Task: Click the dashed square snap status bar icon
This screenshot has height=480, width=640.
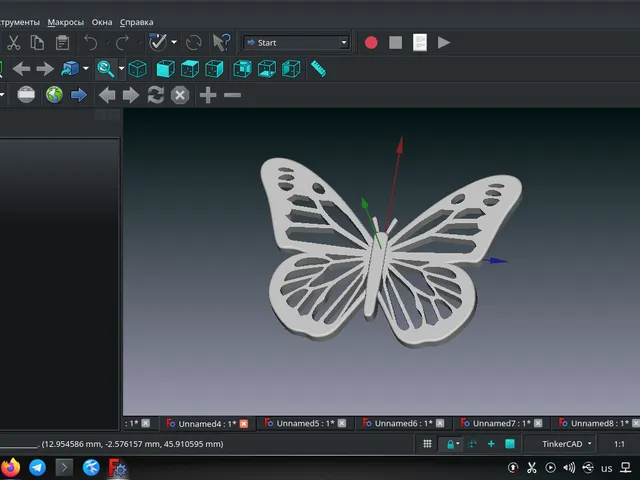Action: pyautogui.click(x=473, y=444)
